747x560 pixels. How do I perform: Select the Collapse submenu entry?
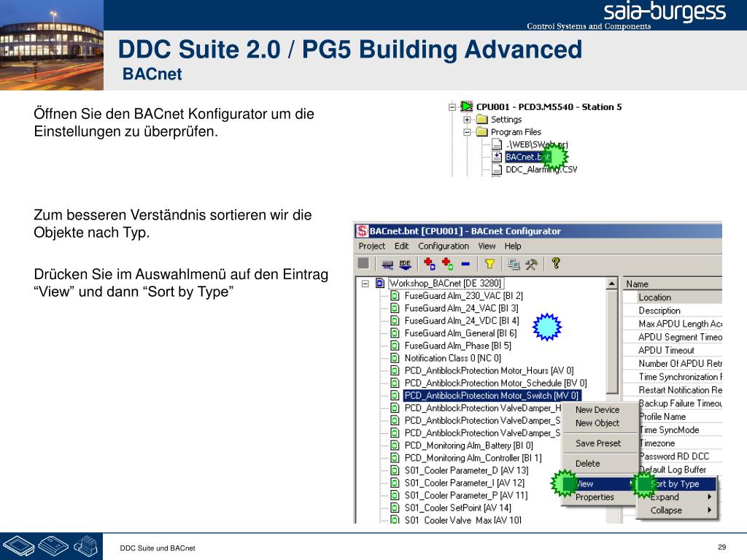pos(676,510)
